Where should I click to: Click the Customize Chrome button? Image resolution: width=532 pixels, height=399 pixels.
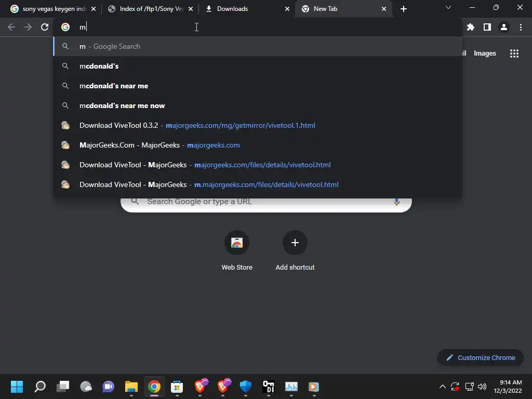pos(481,357)
